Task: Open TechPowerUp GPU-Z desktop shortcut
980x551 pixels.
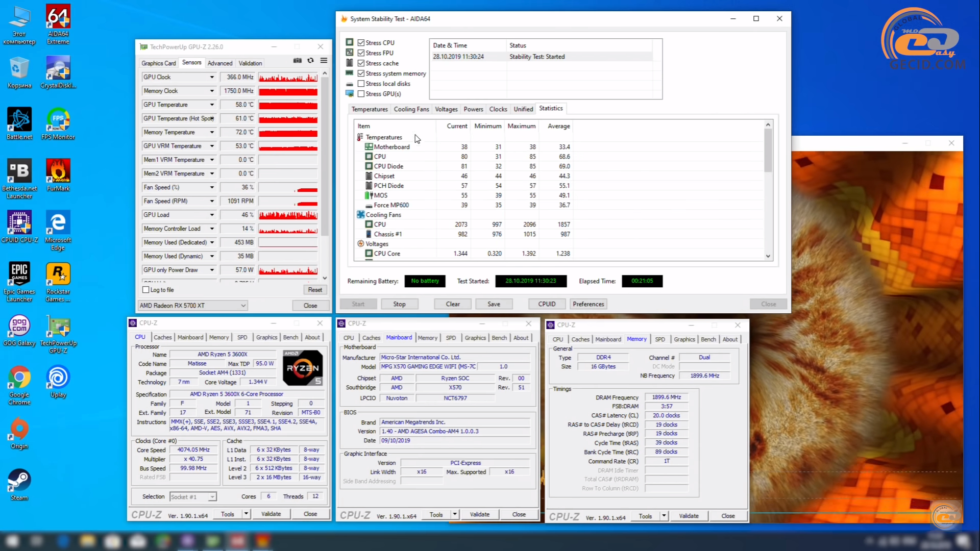Action: coord(58,334)
